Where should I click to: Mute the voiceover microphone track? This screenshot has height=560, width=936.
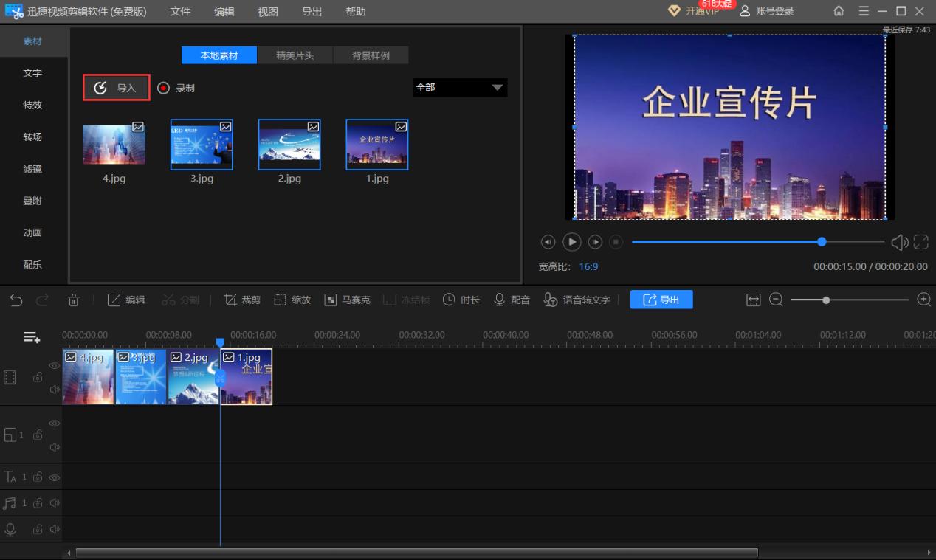pyautogui.click(x=54, y=529)
